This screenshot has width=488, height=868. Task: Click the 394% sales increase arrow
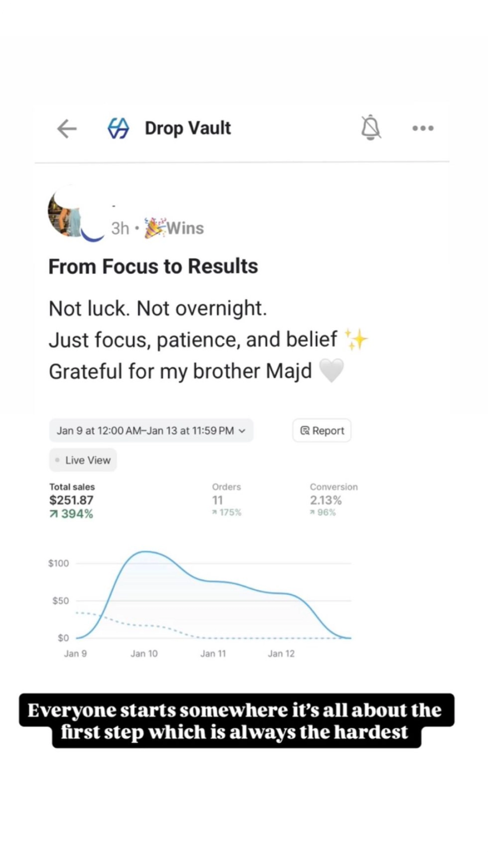pyautogui.click(x=54, y=514)
